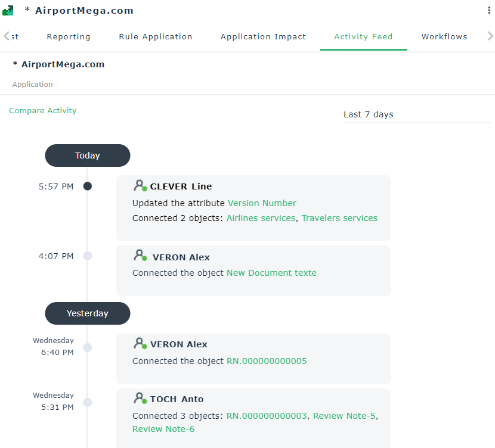
Task: Click CLEVER Line's user avatar icon
Action: (x=140, y=186)
